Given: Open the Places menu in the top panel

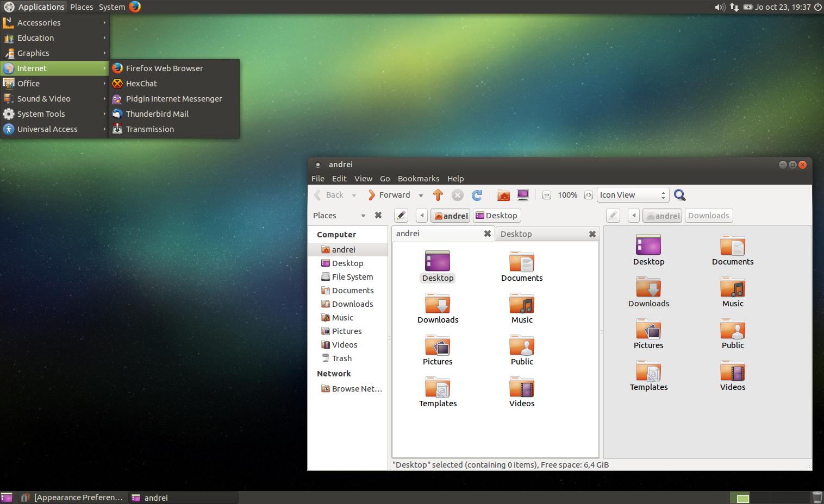Looking at the screenshot, I should 82,7.
